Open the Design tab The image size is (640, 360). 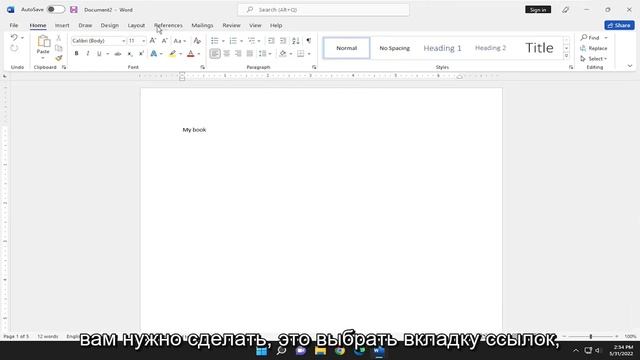[x=109, y=25]
